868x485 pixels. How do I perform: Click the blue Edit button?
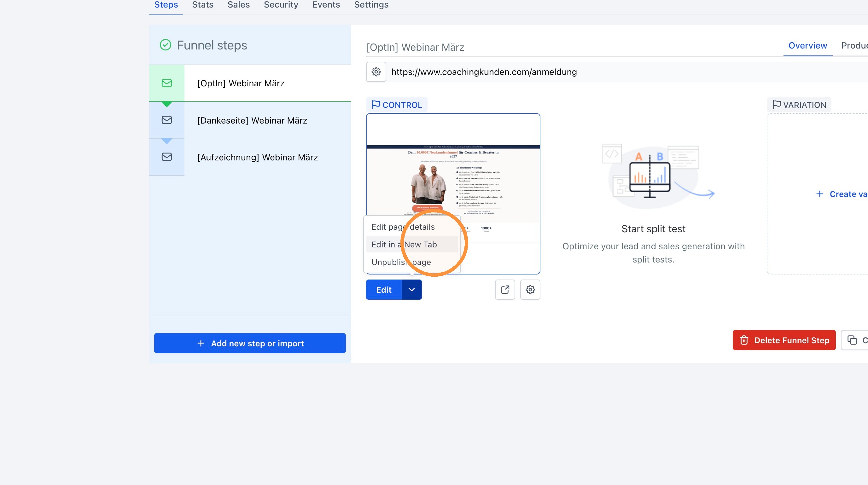click(384, 290)
